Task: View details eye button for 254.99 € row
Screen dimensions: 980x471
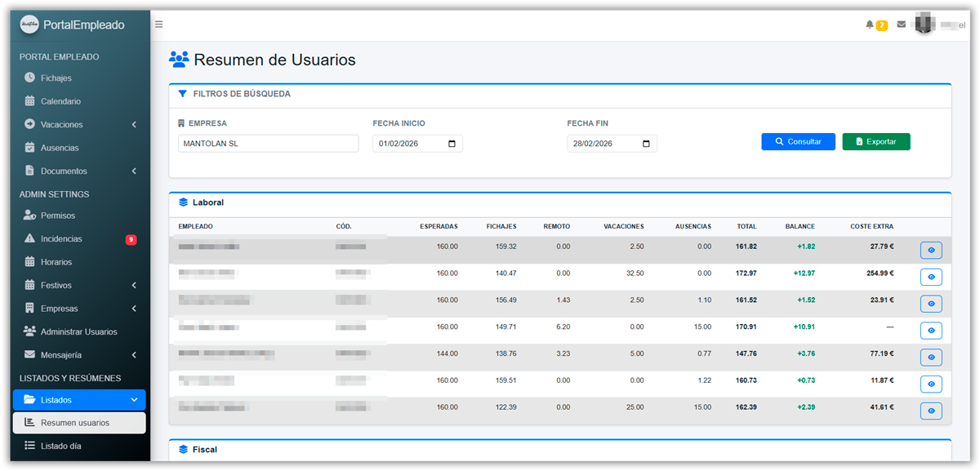Action: tap(931, 278)
